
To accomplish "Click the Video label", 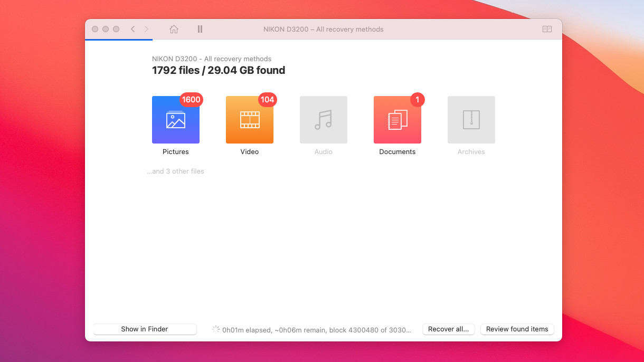I will point(250,151).
